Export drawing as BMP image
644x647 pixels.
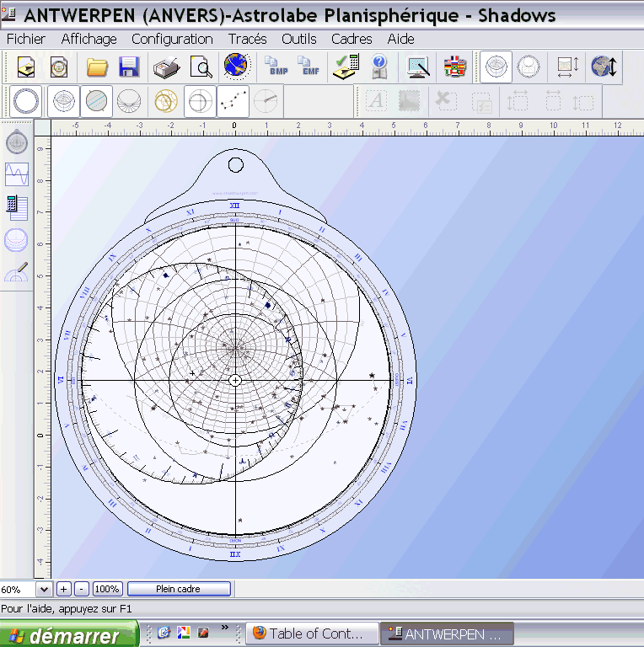coord(276,67)
